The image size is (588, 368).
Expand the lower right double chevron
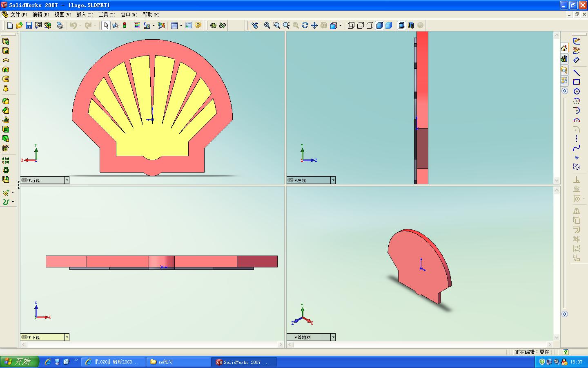click(564, 314)
